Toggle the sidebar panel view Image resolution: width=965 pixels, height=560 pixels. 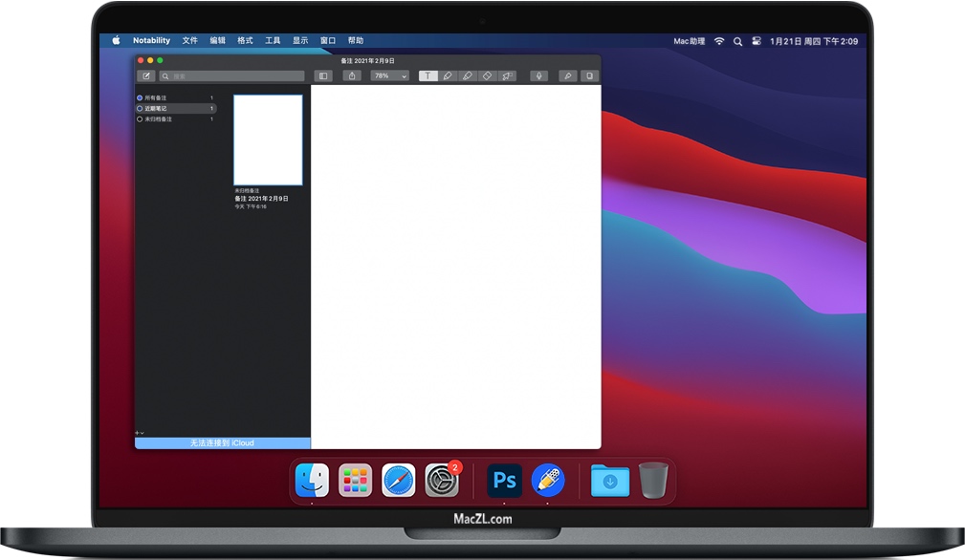[323, 75]
